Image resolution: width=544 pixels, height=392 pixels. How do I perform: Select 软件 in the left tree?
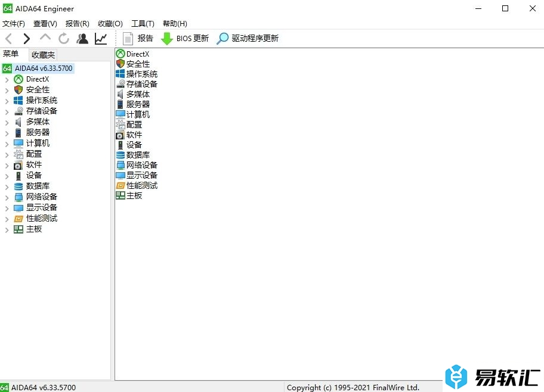click(x=33, y=164)
